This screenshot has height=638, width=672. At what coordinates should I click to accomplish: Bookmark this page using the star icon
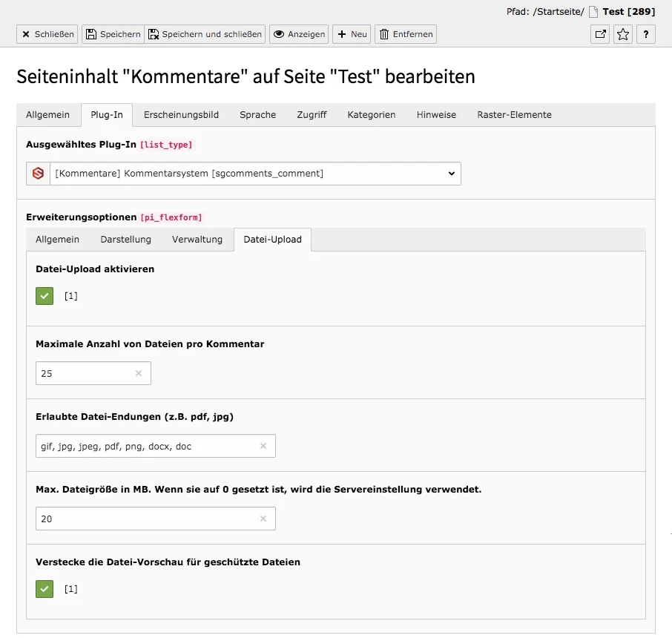click(622, 34)
